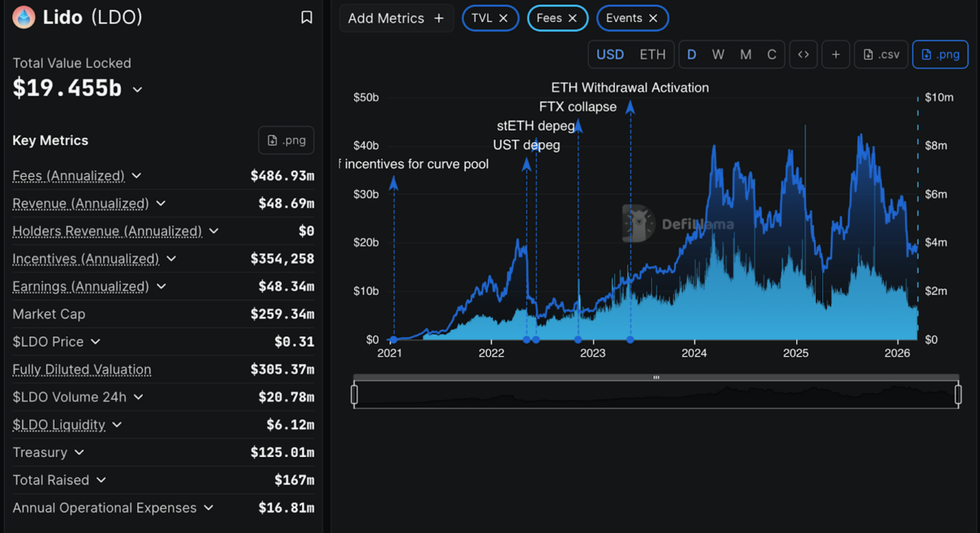Remove the Fees metric chip
Image resolution: width=980 pixels, height=533 pixels.
click(x=572, y=18)
